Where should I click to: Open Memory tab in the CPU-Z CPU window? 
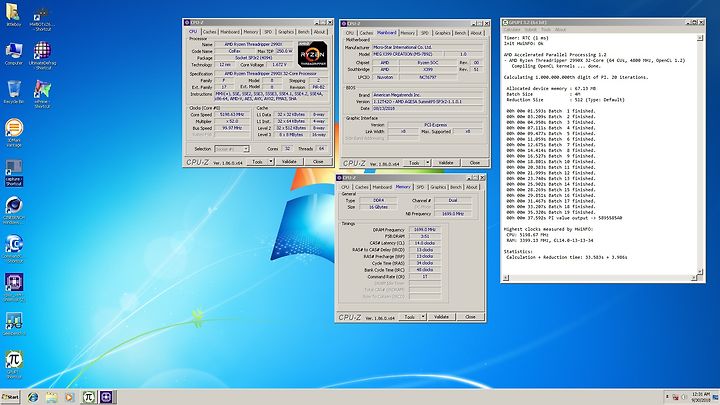[251, 32]
